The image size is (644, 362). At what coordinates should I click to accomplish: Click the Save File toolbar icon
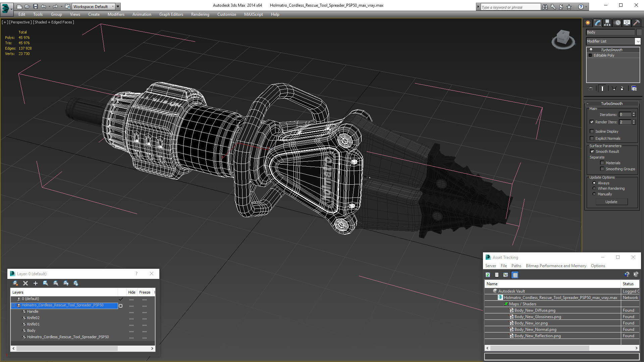35,6
